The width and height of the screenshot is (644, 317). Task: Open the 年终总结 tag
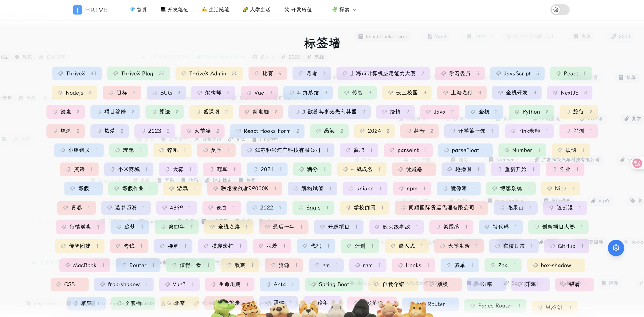coord(308,93)
